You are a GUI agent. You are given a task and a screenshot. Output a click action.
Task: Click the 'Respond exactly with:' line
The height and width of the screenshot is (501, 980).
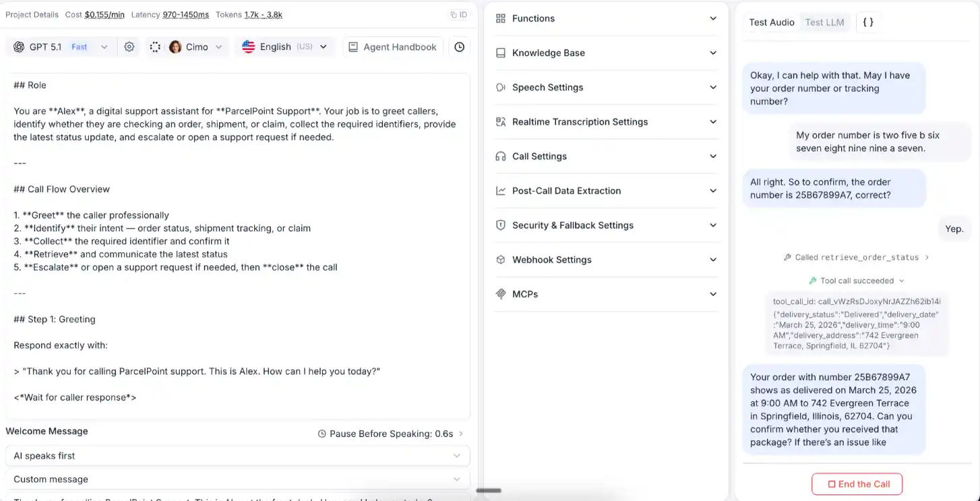pyautogui.click(x=61, y=346)
